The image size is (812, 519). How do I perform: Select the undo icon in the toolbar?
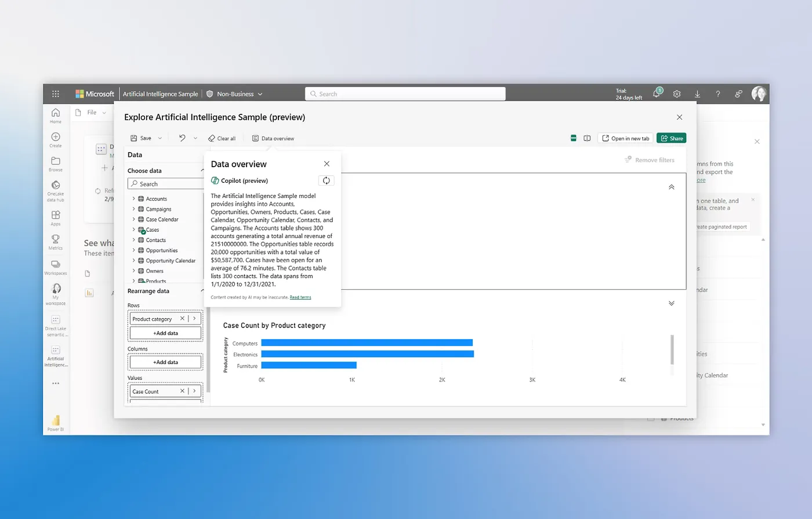pos(182,138)
